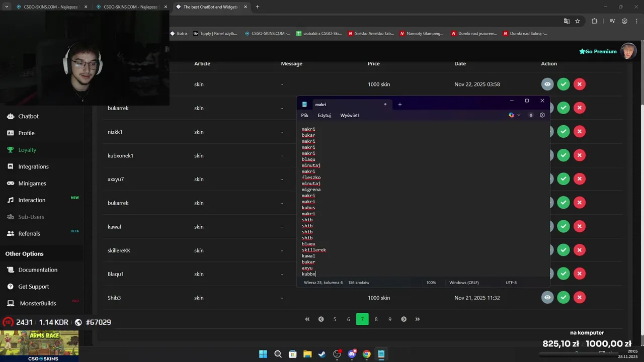Image resolution: width=644 pixels, height=362 pixels.
Task: Go to page 5
Action: [335, 319]
